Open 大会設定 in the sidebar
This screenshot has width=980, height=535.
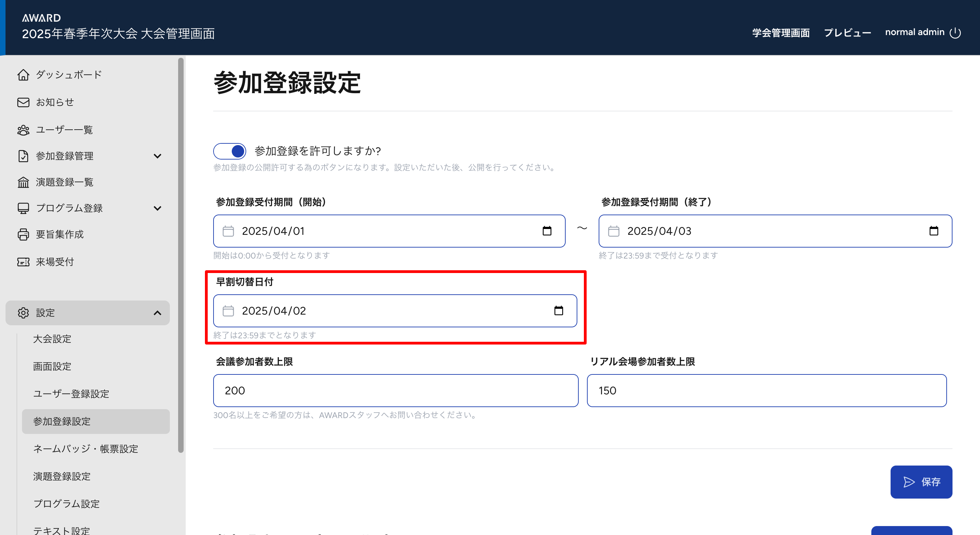[52, 339]
